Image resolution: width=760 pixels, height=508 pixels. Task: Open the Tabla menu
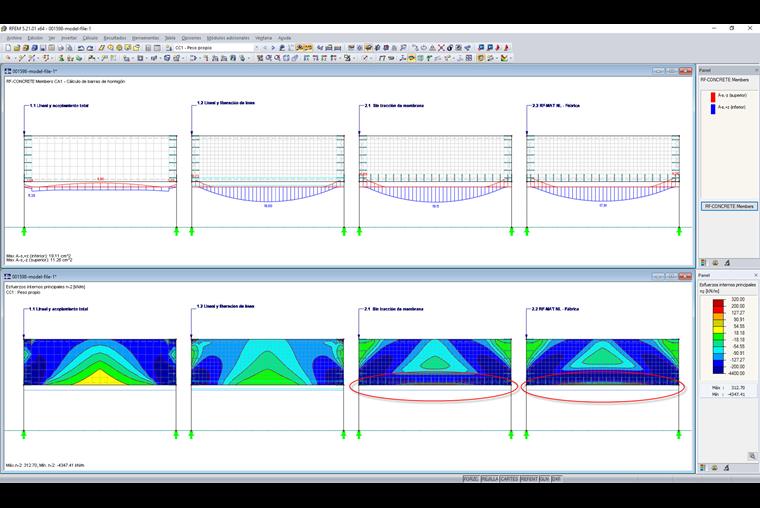click(x=170, y=38)
